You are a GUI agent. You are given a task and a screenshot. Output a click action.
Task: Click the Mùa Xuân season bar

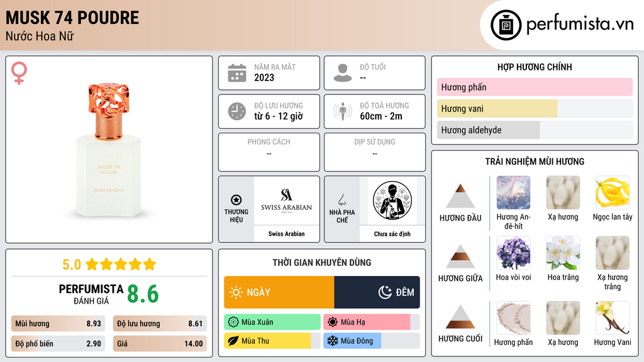click(272, 322)
